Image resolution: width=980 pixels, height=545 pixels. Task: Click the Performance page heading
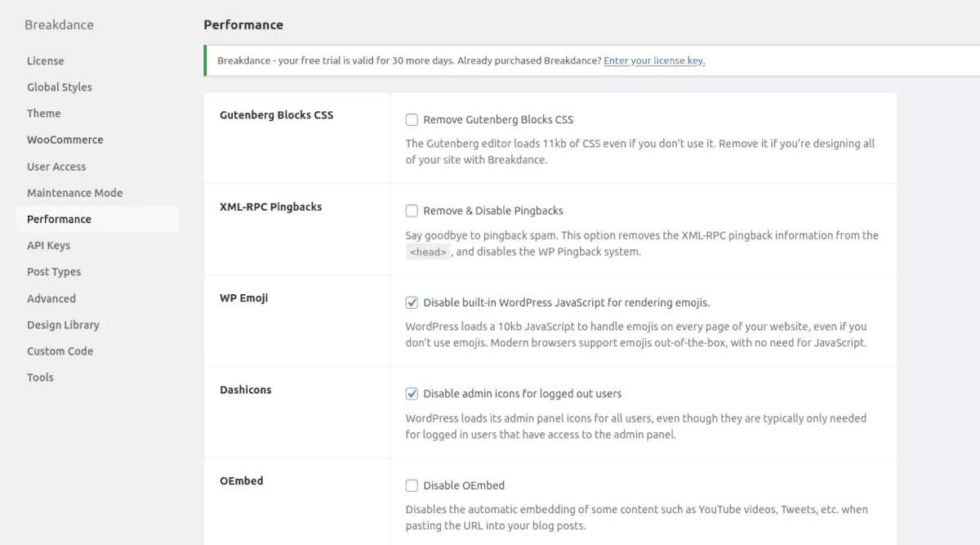243,25
